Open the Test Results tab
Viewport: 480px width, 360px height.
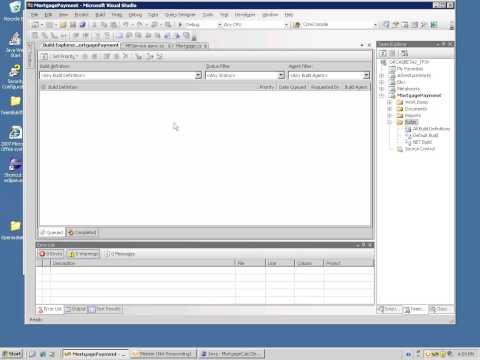tap(105, 309)
